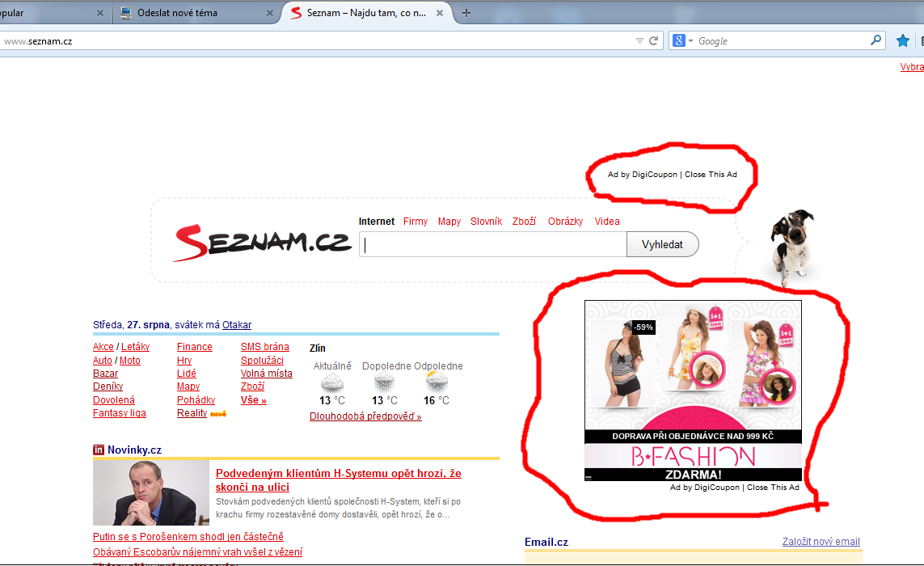The height and width of the screenshot is (566, 924).
Task: Select the Internet search category
Action: coord(377,221)
